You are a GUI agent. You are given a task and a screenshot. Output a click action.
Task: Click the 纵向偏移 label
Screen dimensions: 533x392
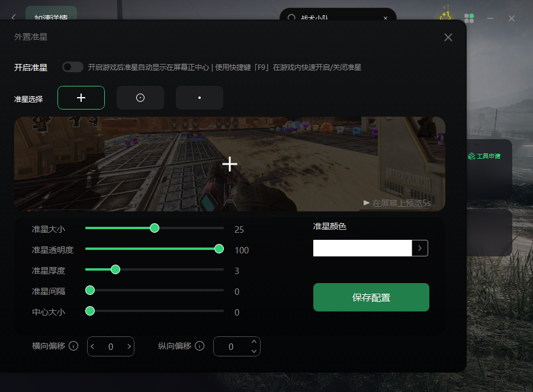(175, 346)
